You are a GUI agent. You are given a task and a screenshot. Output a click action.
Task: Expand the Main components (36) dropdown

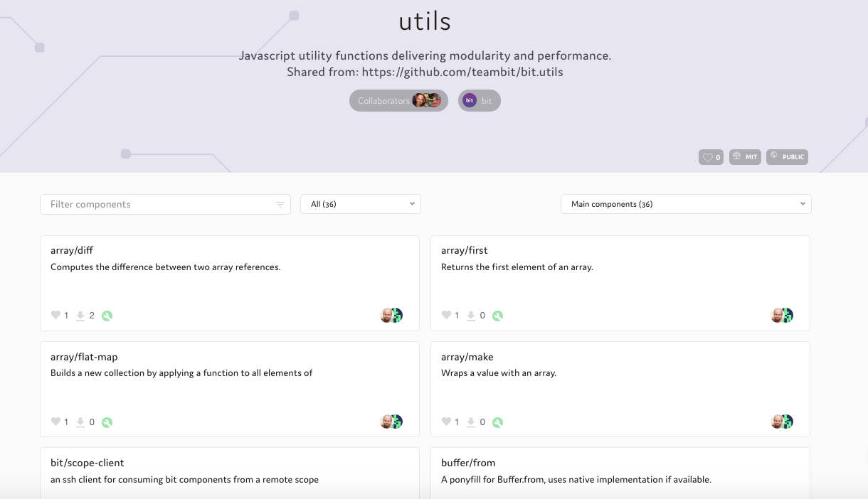tap(686, 204)
